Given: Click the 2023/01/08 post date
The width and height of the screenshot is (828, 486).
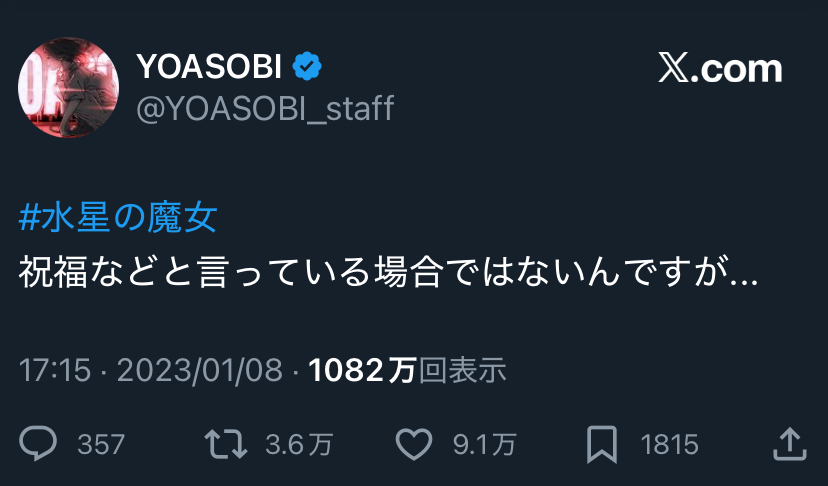Looking at the screenshot, I should coord(200,371).
